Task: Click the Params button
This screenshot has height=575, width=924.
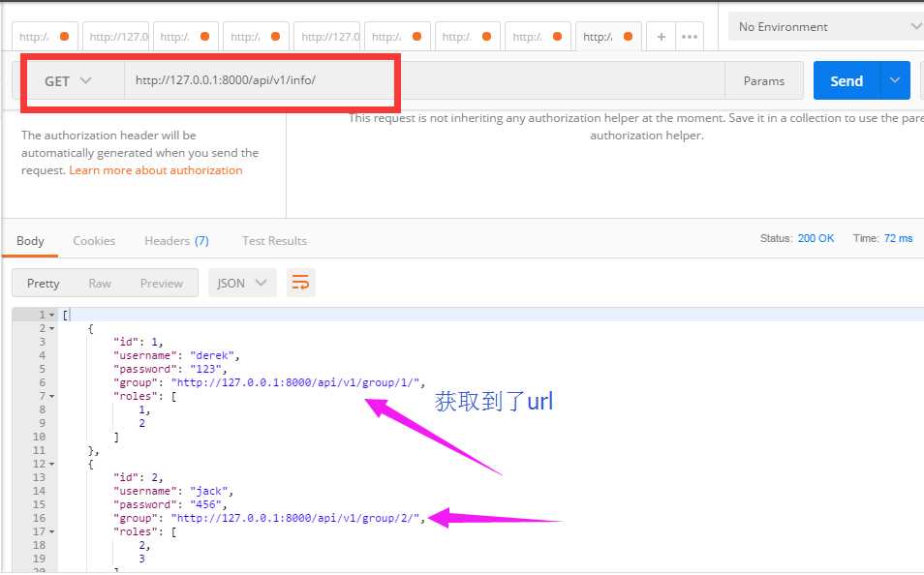Action: click(x=764, y=80)
